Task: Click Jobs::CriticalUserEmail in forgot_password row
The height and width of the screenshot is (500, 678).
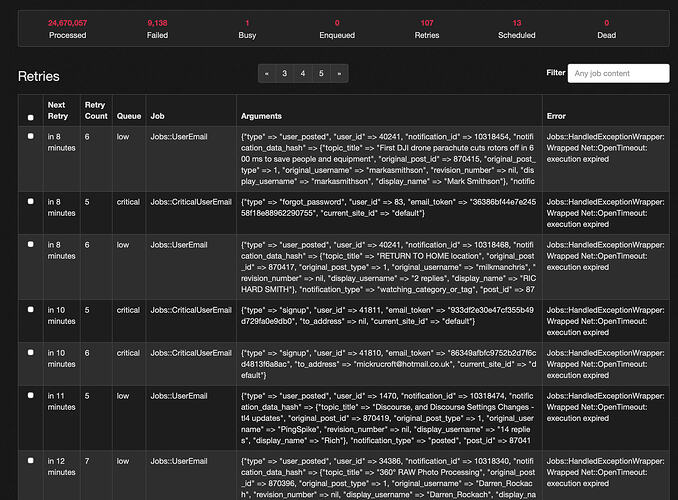Action: click(191, 202)
